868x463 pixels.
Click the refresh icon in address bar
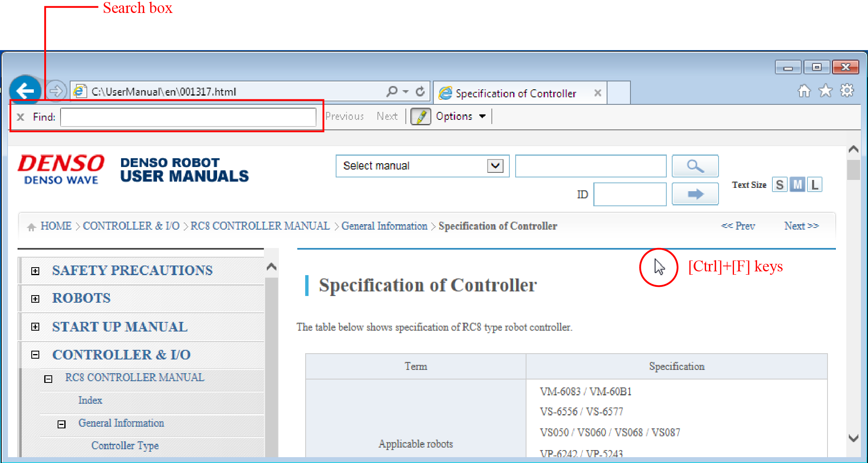pos(420,91)
